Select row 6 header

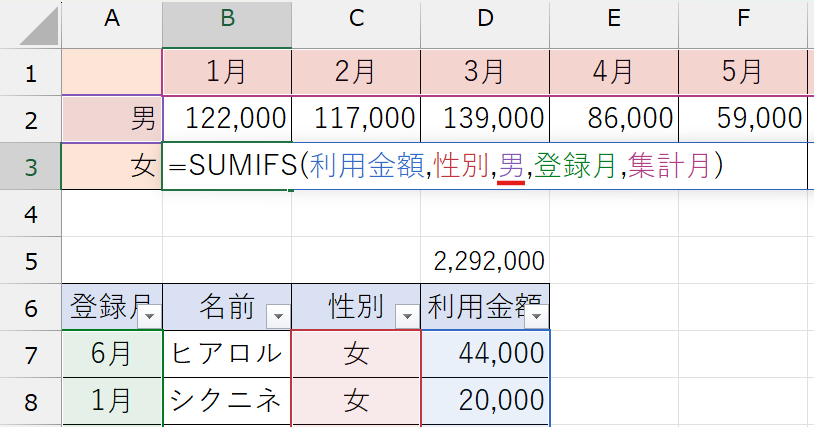31,307
